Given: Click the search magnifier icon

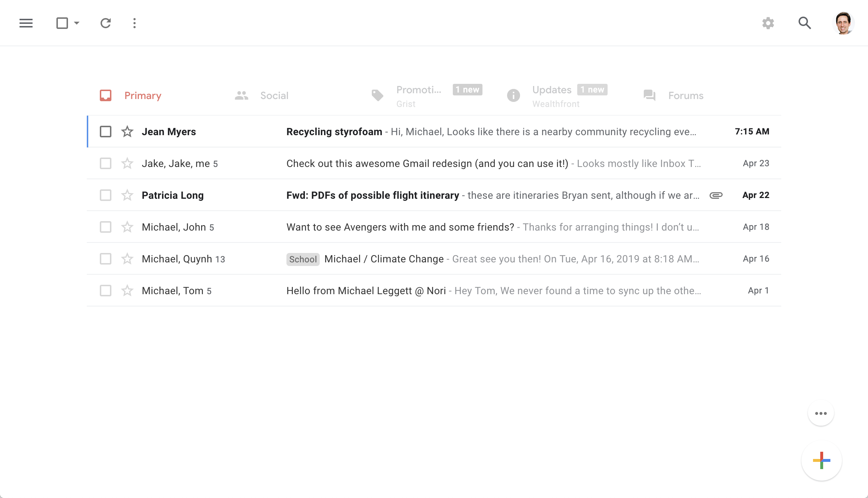Looking at the screenshot, I should [804, 23].
